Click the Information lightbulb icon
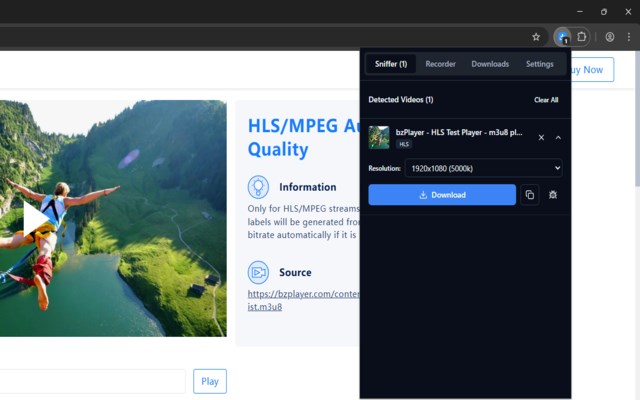This screenshot has width=640, height=400. [258, 187]
